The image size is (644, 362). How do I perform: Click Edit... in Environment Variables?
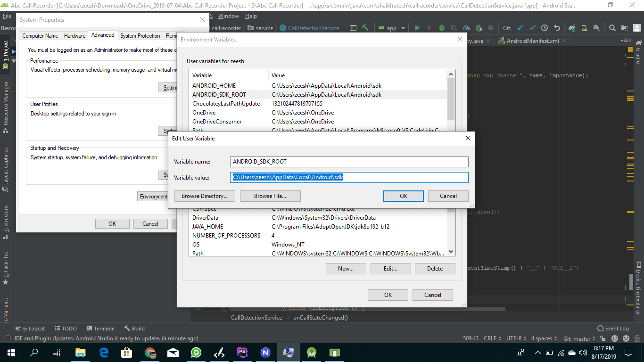390,269
